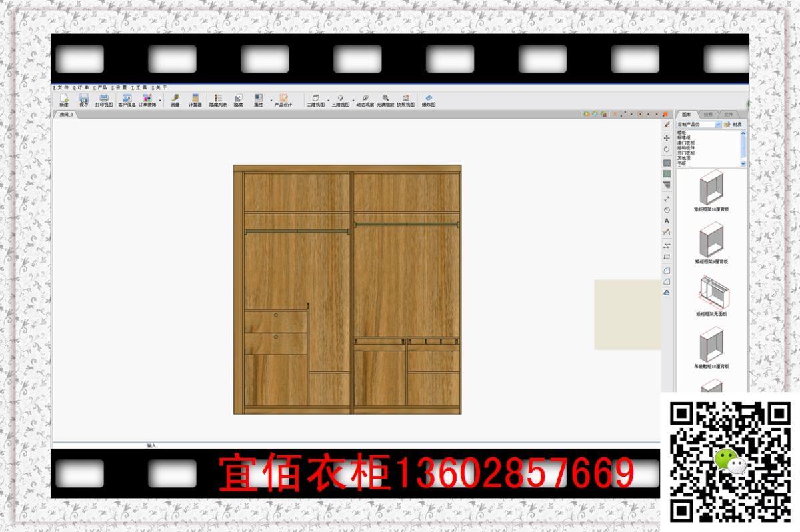This screenshot has height=532, width=800.
Task: Open 打印视图 print view
Action: (104, 100)
